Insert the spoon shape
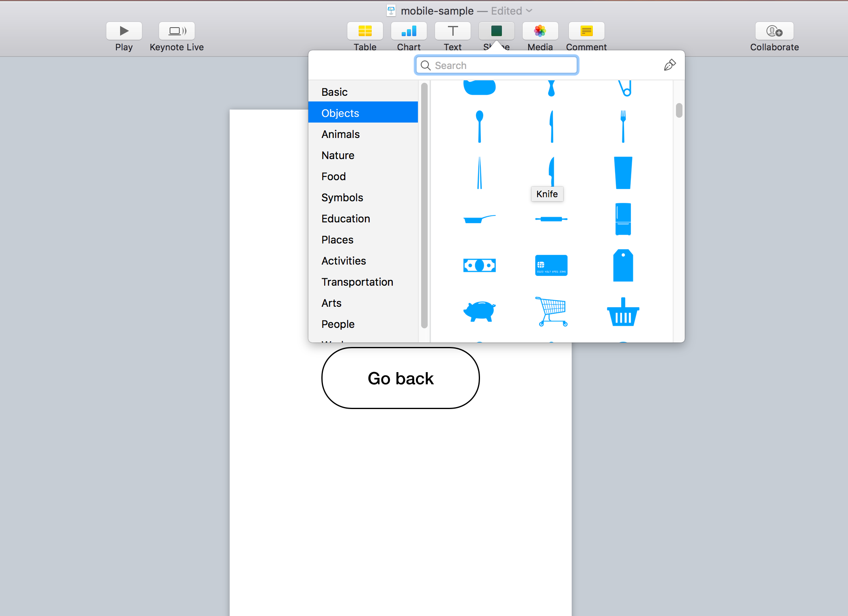This screenshot has width=848, height=616. coord(480,126)
